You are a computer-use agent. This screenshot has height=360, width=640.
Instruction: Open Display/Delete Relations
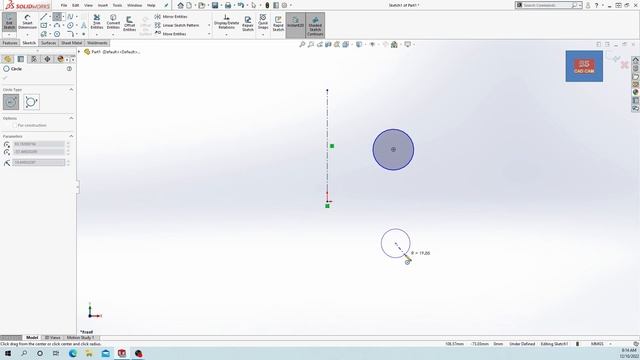tap(226, 21)
